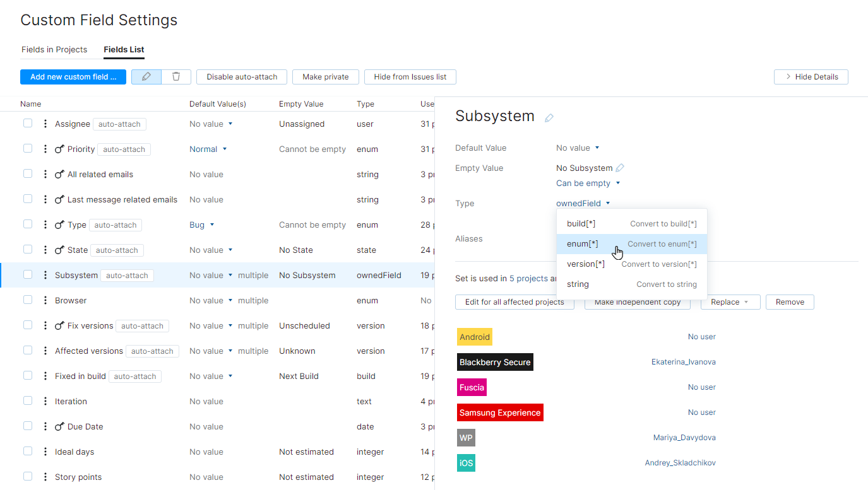
Task: Tick the checkbox for Fixed in build
Action: pyautogui.click(x=28, y=376)
